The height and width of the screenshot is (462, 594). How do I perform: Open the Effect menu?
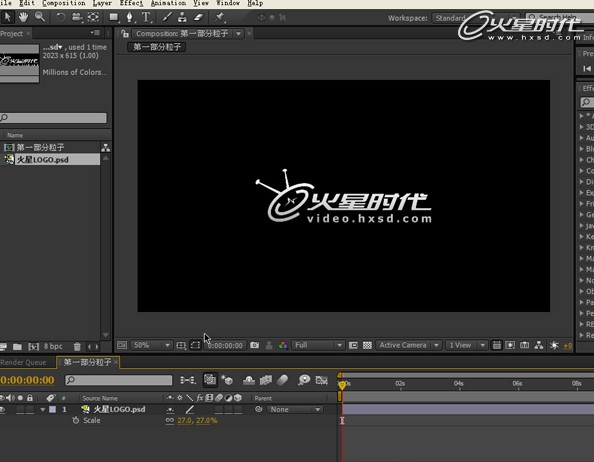click(x=131, y=3)
